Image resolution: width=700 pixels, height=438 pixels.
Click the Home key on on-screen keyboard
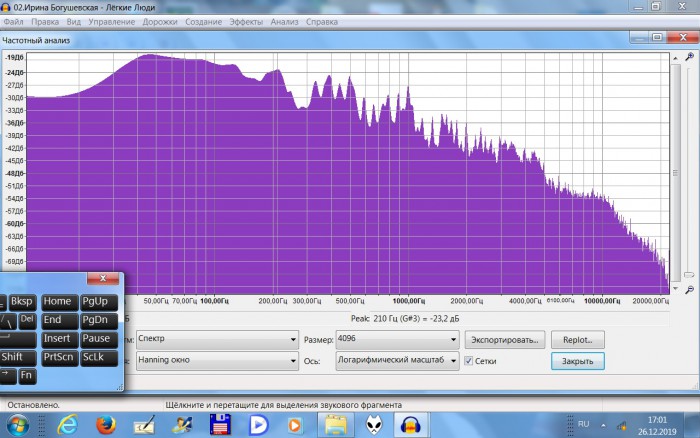59,302
